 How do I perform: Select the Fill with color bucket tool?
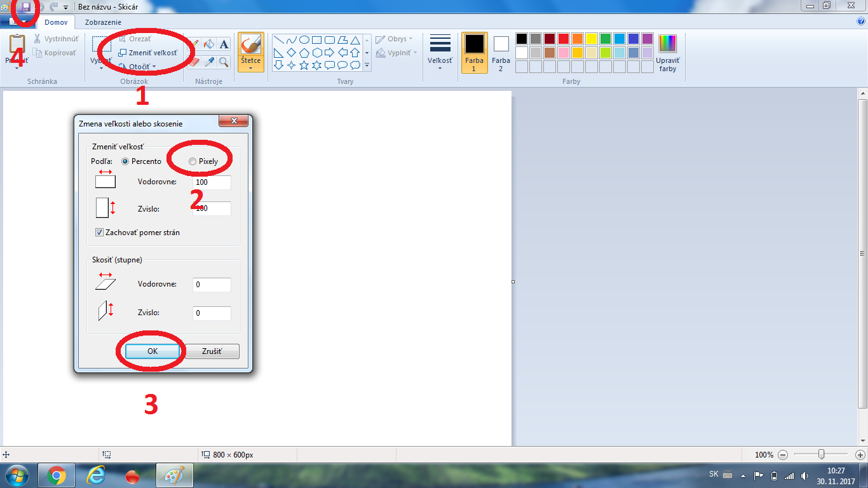point(209,44)
